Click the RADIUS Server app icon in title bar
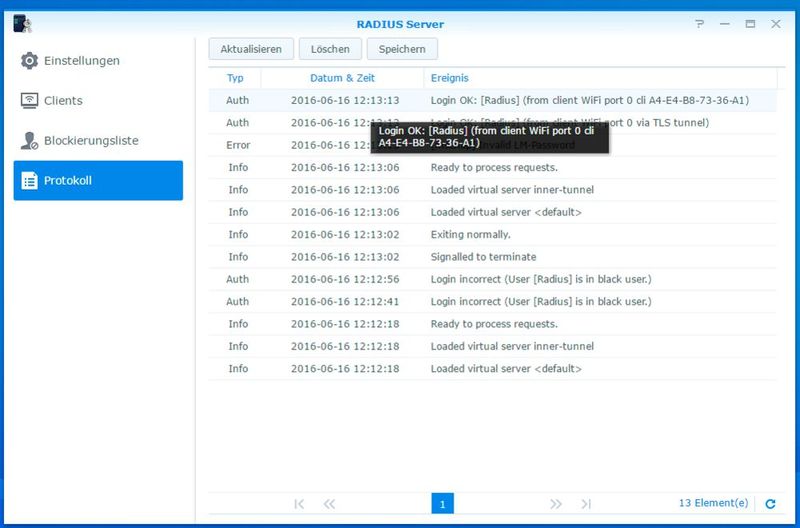The width and height of the screenshot is (800, 528). [x=22, y=23]
